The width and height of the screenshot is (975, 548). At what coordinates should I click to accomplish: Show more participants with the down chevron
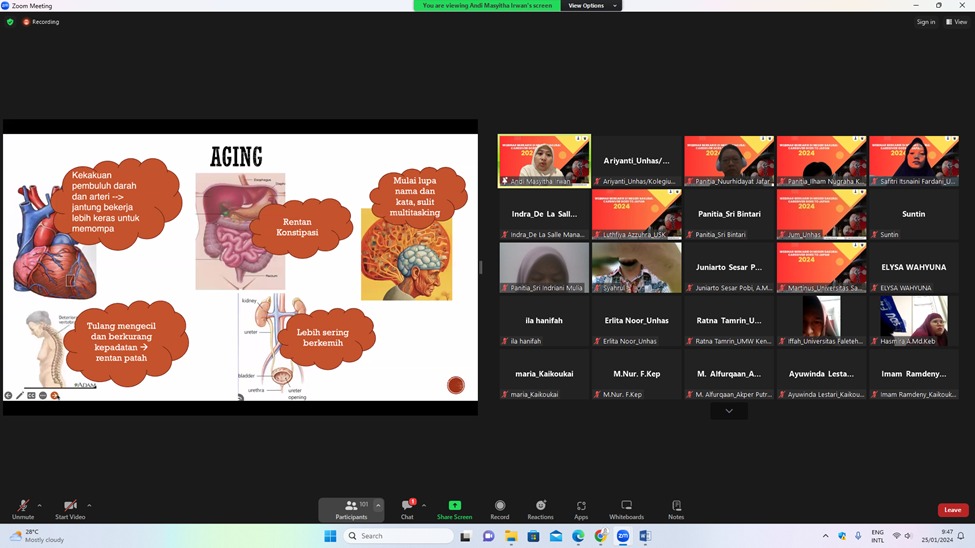(x=729, y=411)
